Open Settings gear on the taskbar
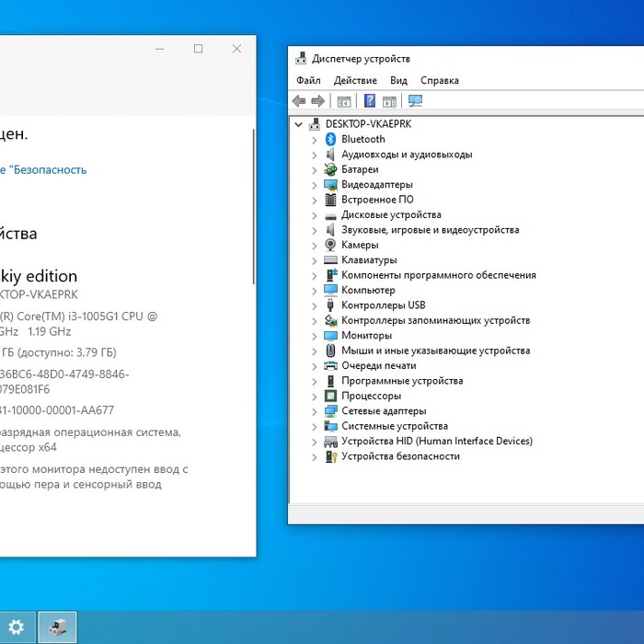The width and height of the screenshot is (644, 644). 17,627
